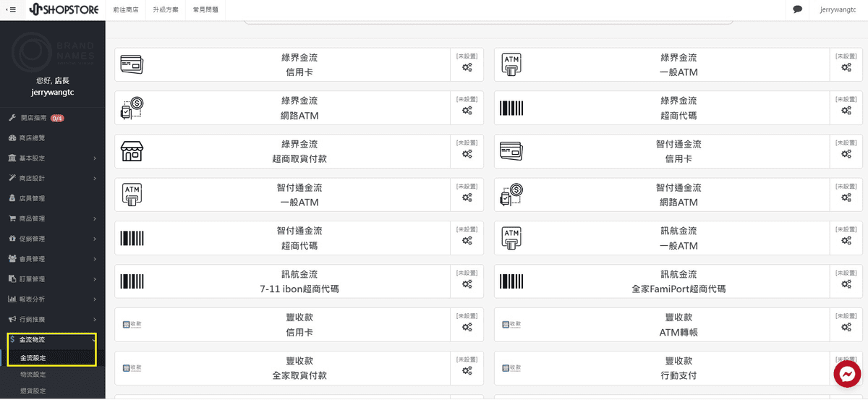
Task: Open the SHOPSTORE logo home link
Action: point(64,9)
